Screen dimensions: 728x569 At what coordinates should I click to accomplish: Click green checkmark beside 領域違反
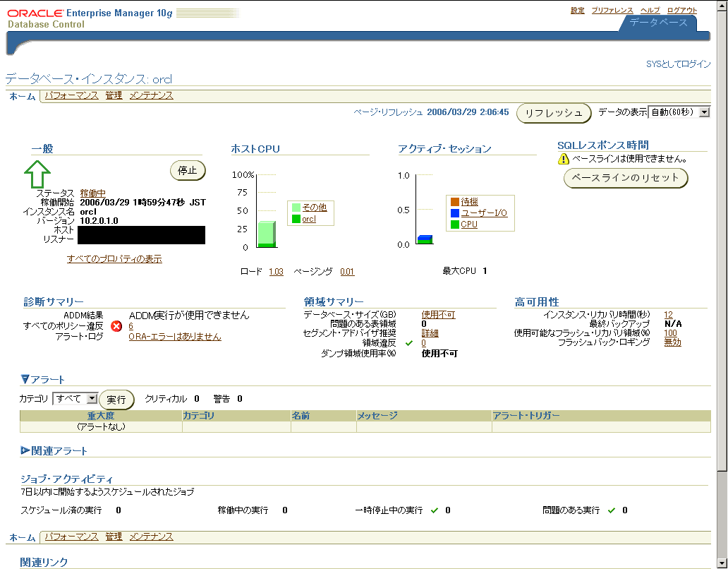pyautogui.click(x=409, y=343)
